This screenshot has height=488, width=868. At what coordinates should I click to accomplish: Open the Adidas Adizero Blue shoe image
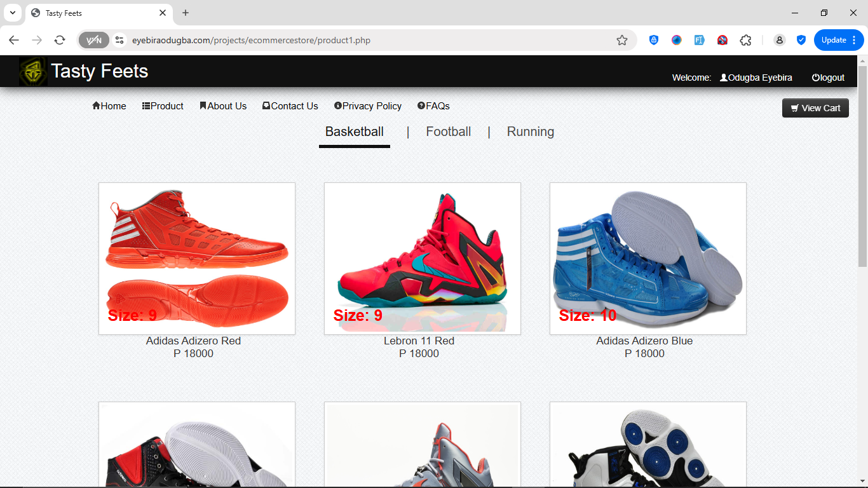[x=648, y=259]
